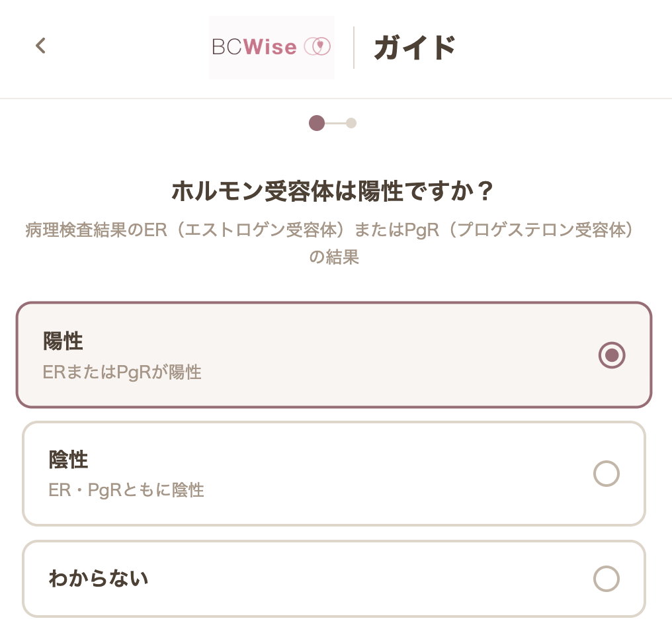Viewport: 672px width, 635px height.
Task: Click the ER・PgRともに陰性 description
Action: (126, 490)
